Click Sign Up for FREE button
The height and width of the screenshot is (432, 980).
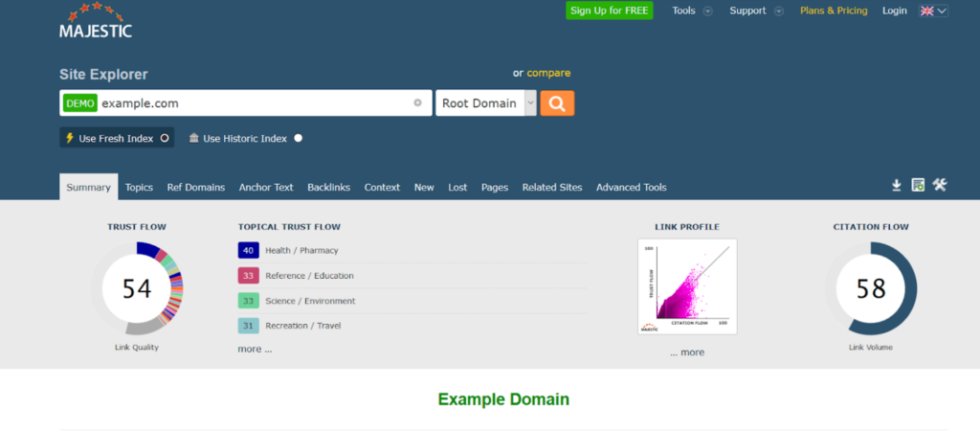(x=610, y=11)
